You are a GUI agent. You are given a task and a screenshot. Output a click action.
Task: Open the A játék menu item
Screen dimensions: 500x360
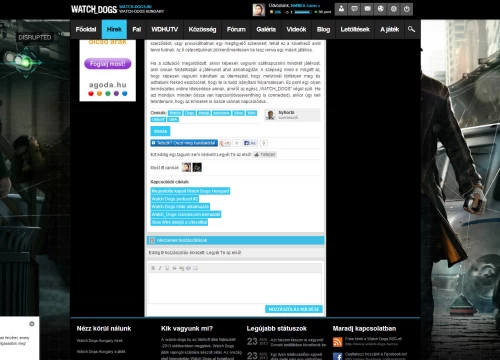(x=390, y=29)
